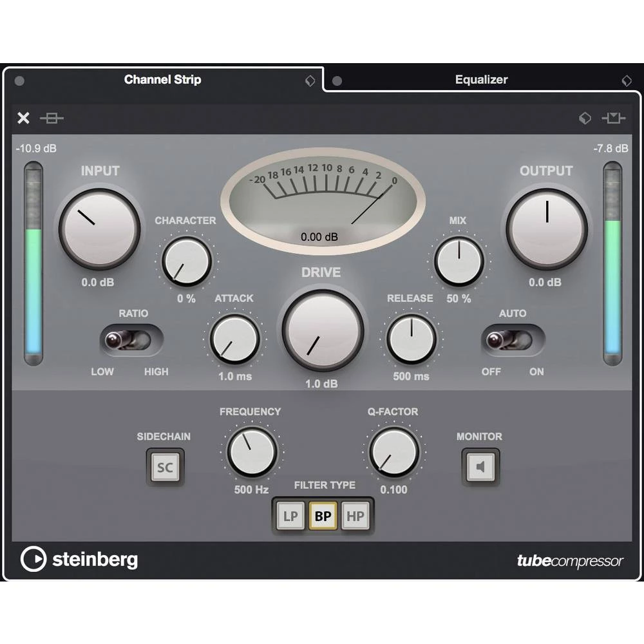This screenshot has height=644, width=644.
Task: Choose the HP filter type
Action: [355, 516]
